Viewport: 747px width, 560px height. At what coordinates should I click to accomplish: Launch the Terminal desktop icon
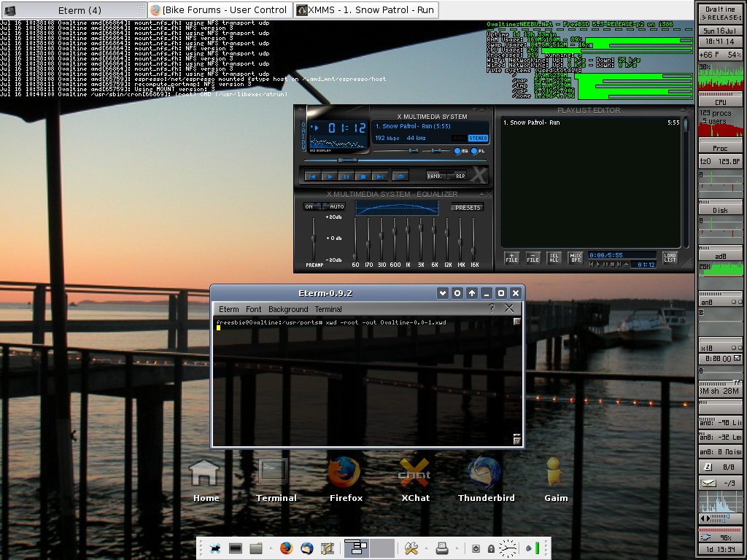click(x=275, y=480)
